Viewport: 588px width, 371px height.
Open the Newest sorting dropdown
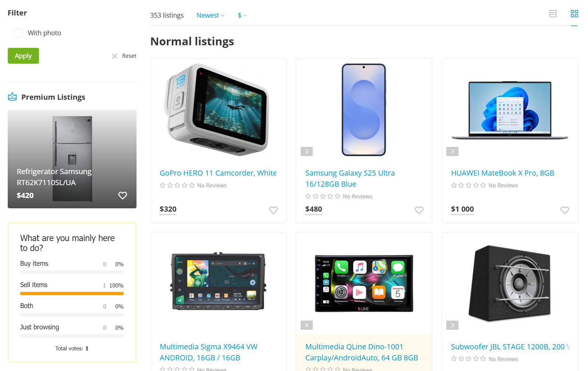(210, 15)
